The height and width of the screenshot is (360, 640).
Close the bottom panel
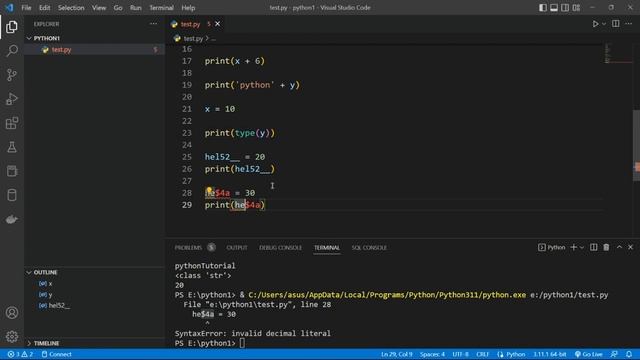coord(630,247)
